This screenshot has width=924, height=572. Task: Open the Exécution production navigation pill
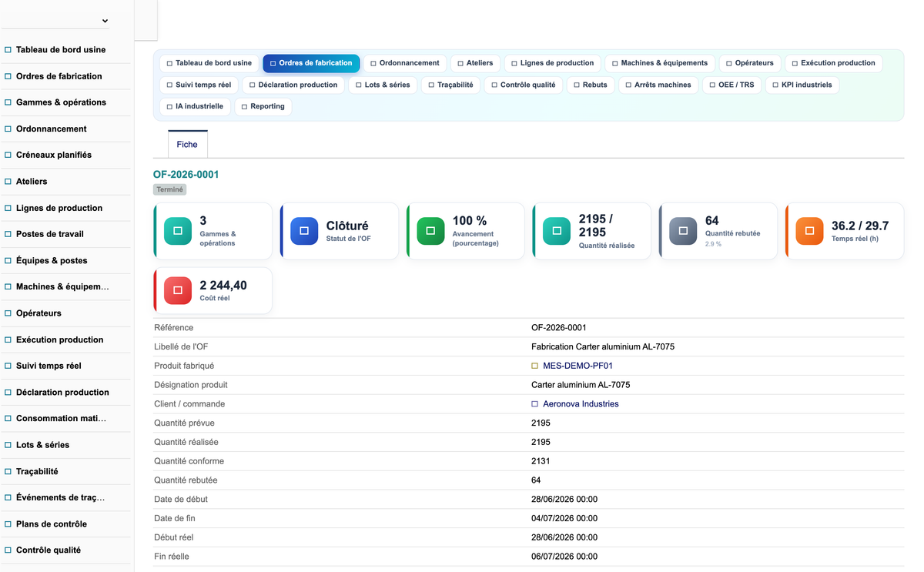point(834,63)
